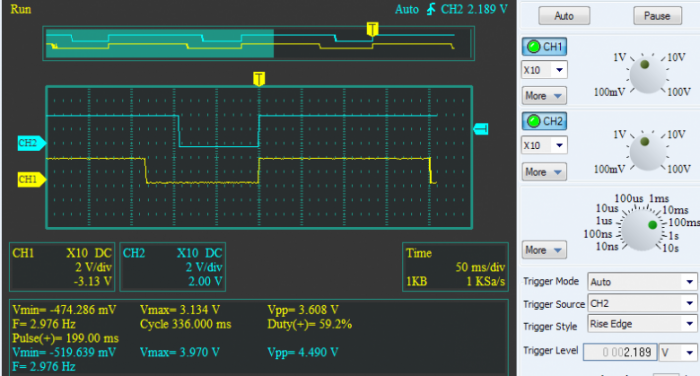
Task: Toggle the CH1 channel on/off button
Action: click(544, 47)
